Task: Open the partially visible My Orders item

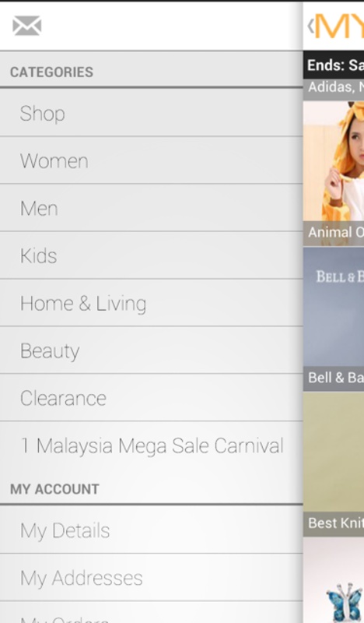Action: 151,613
